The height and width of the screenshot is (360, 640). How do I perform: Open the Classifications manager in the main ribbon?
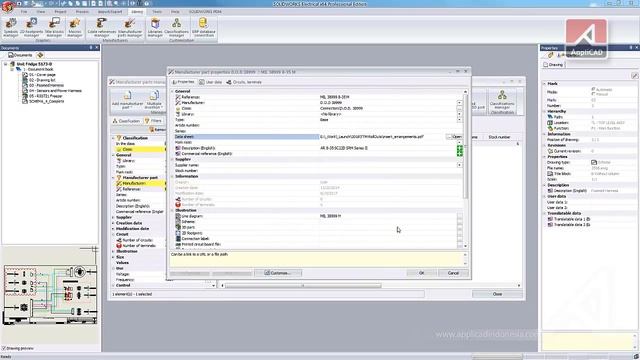[x=176, y=27]
